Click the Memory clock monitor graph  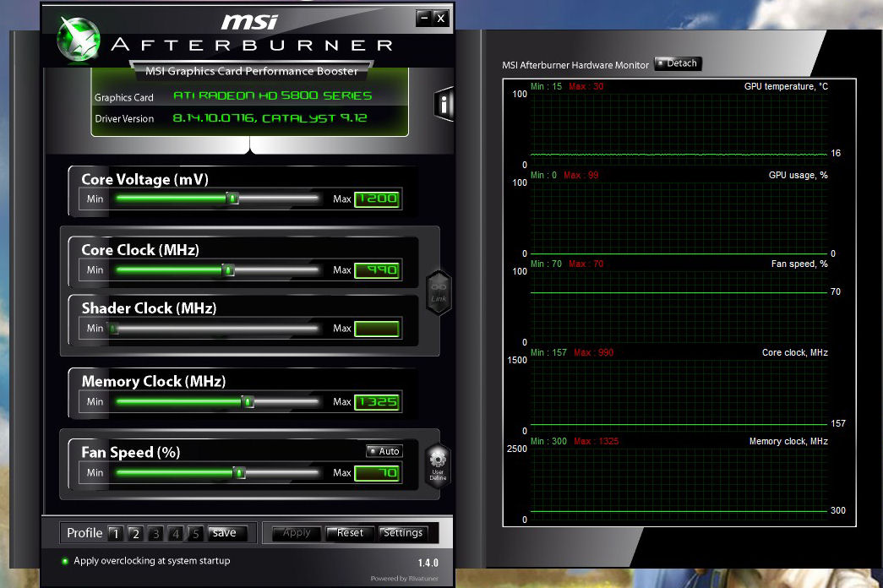click(x=679, y=484)
